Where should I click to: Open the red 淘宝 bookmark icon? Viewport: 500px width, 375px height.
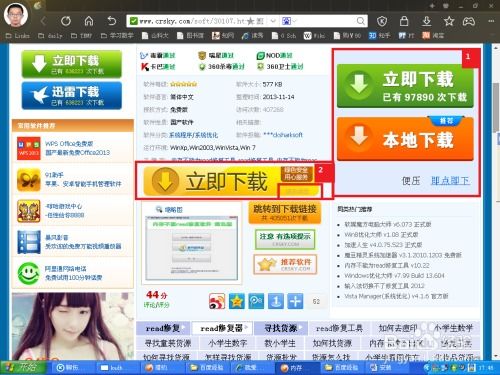click(x=426, y=35)
